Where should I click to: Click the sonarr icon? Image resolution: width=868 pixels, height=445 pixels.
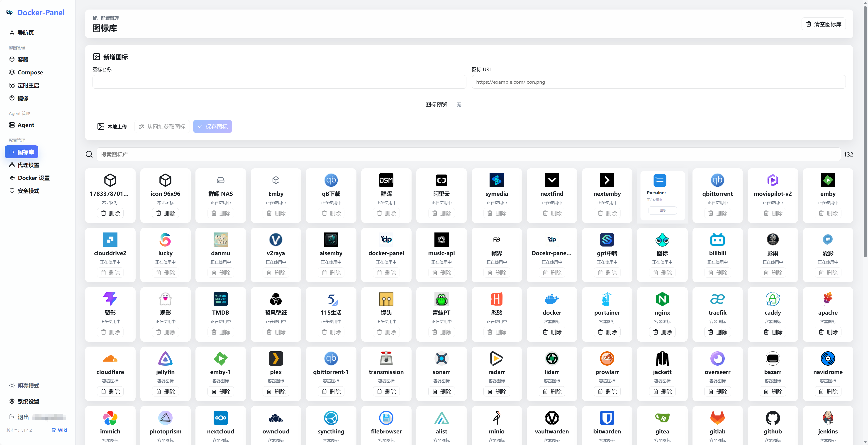(441, 358)
